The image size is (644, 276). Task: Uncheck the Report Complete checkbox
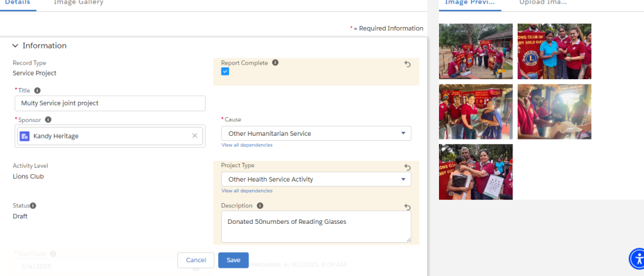click(225, 72)
